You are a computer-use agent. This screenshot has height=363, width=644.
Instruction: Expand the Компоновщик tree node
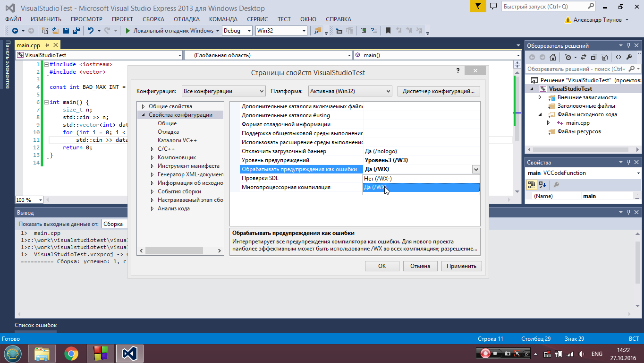click(152, 157)
